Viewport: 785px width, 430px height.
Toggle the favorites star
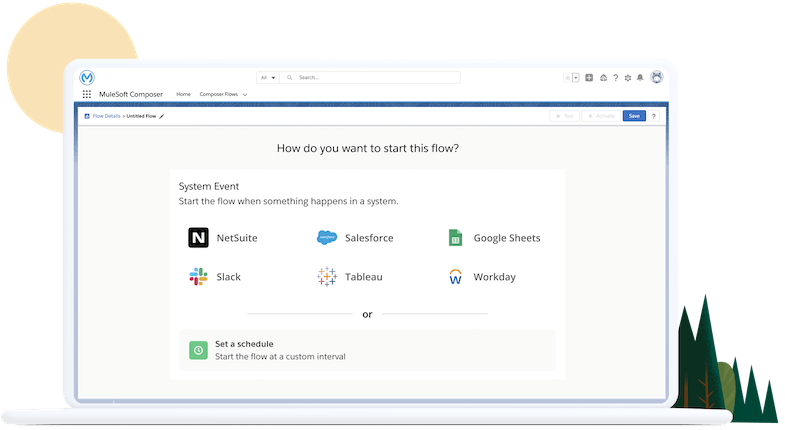(566, 77)
